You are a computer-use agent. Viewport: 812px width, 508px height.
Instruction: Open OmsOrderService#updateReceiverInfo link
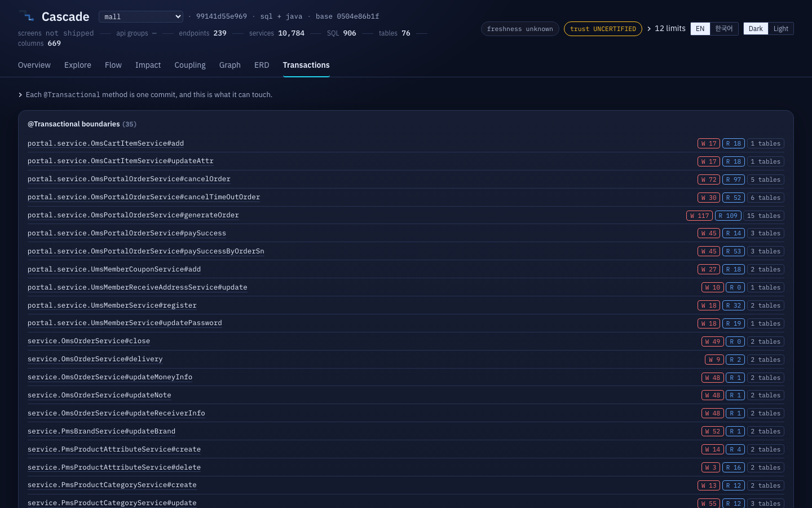pyautogui.click(x=116, y=413)
